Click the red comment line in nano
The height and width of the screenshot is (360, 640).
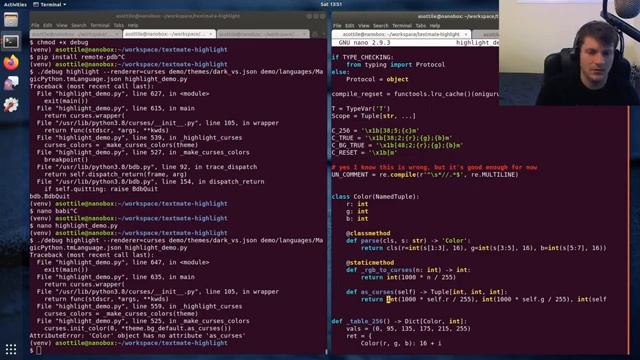click(x=434, y=167)
